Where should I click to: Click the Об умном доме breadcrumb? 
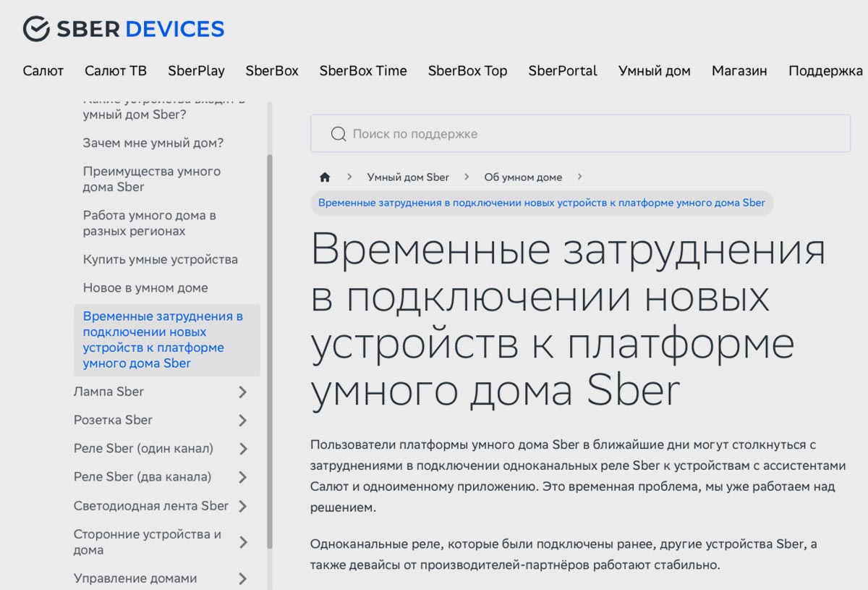[x=523, y=177]
